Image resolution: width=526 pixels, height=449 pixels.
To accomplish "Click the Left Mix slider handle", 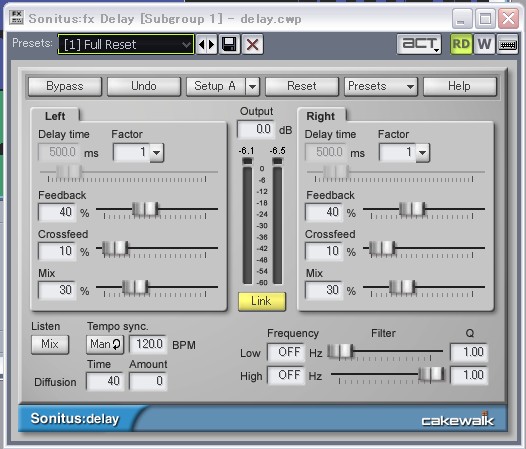I will pos(135,287).
